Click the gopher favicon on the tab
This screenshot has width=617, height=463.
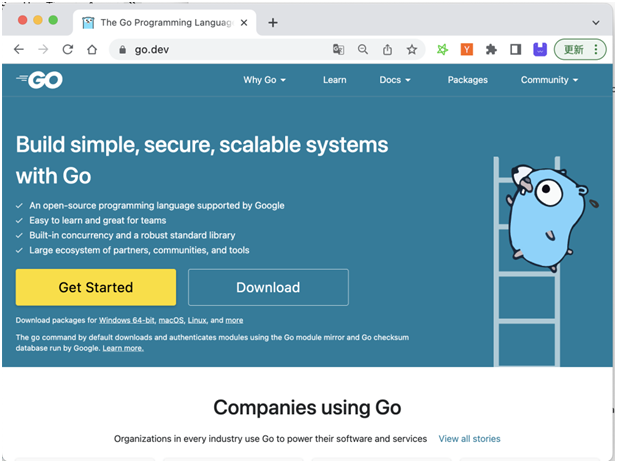[x=88, y=23]
